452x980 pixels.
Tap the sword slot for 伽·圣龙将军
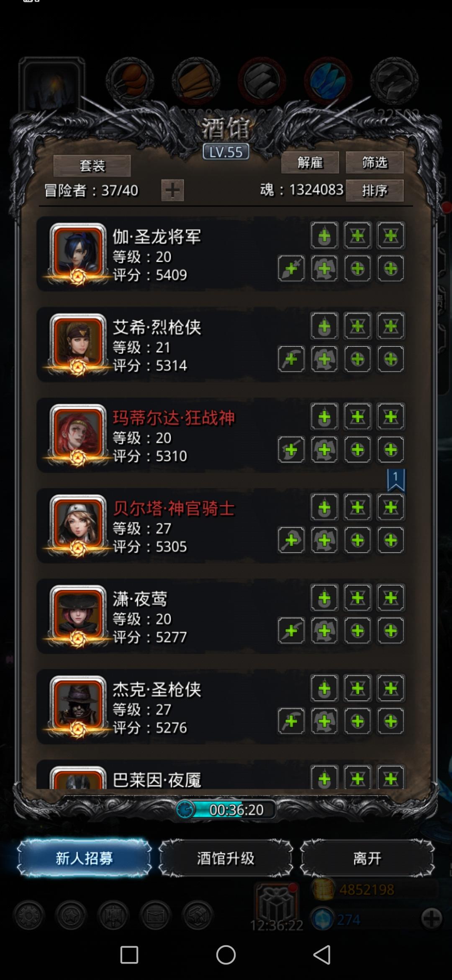[291, 268]
